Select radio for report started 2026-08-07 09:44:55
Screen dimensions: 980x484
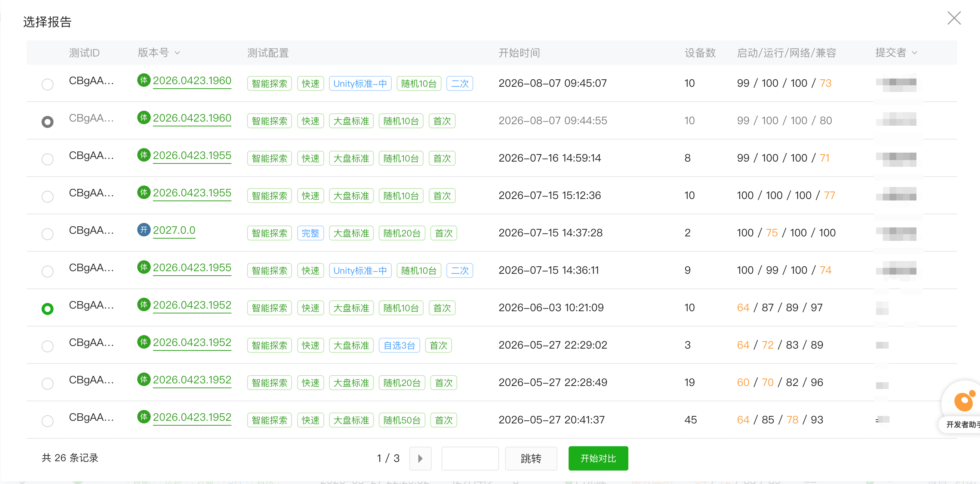tap(47, 122)
